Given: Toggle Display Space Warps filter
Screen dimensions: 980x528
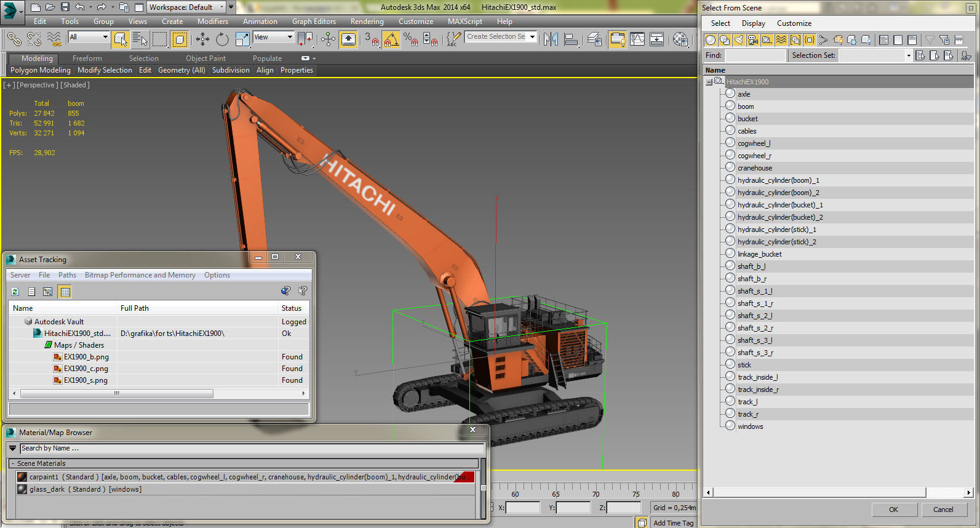Looking at the screenshot, I should 781,39.
